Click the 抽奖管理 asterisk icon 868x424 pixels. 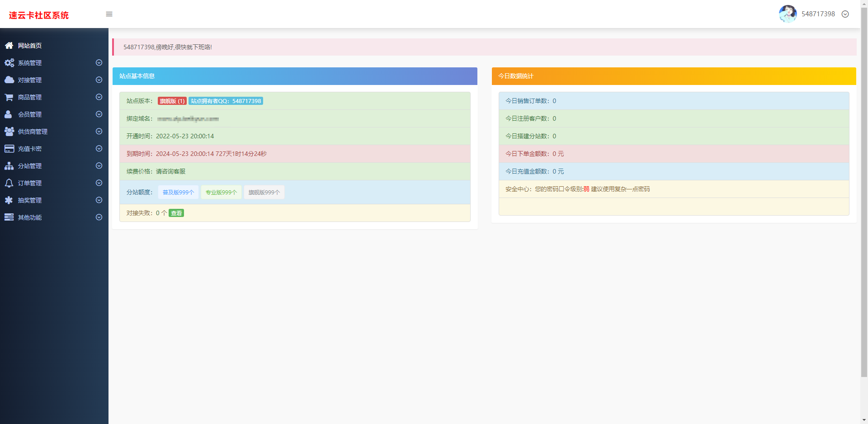pos(9,200)
